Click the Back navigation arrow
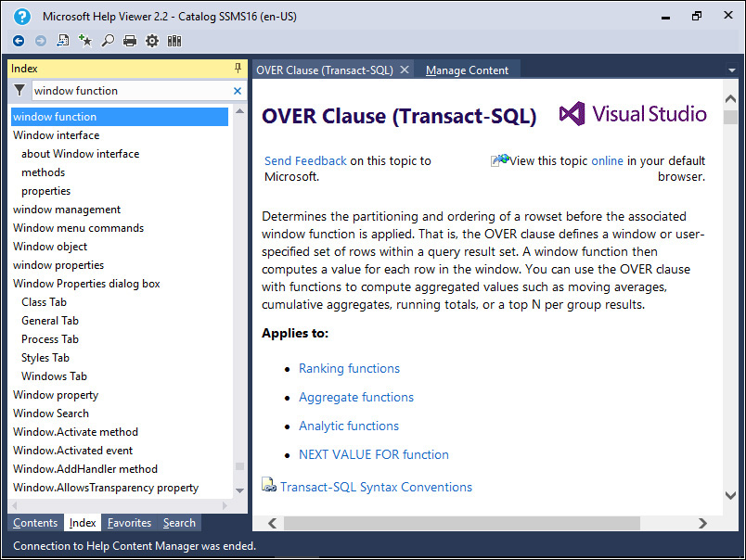The height and width of the screenshot is (560, 746). (19, 41)
